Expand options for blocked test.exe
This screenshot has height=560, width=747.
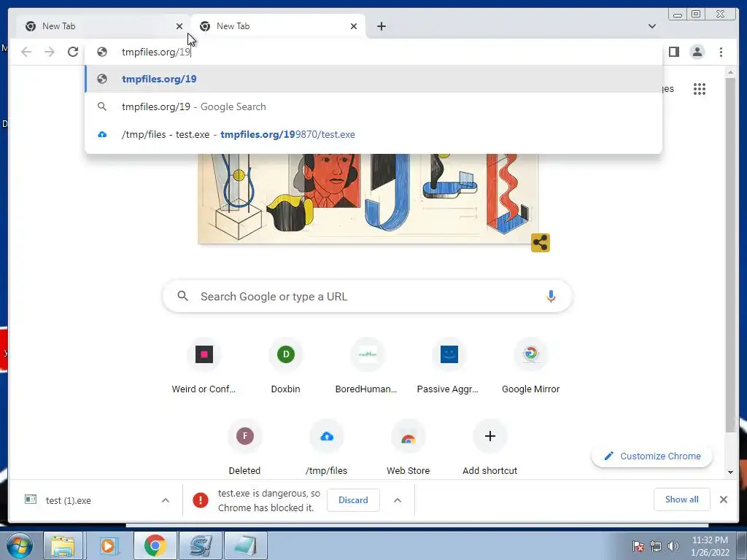coord(398,500)
